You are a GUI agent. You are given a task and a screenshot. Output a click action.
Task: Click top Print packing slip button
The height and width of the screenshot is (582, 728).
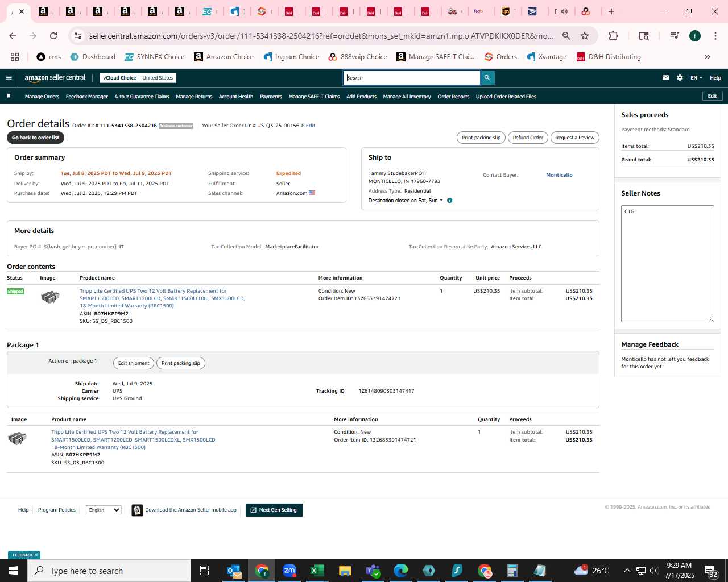click(481, 138)
